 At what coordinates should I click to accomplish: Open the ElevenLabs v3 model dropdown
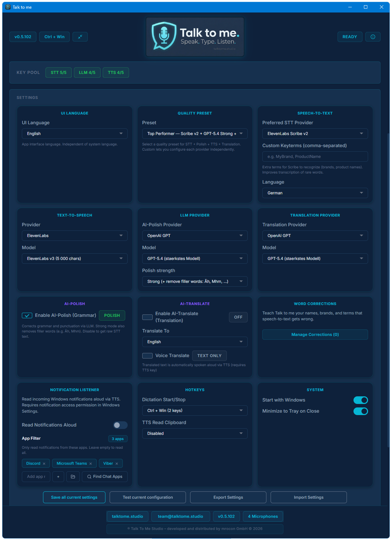(x=75, y=259)
